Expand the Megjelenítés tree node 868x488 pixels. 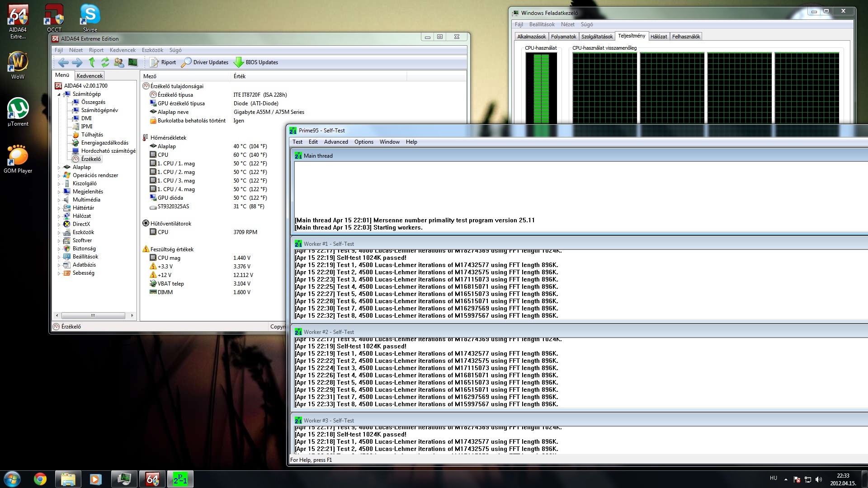click(x=59, y=192)
